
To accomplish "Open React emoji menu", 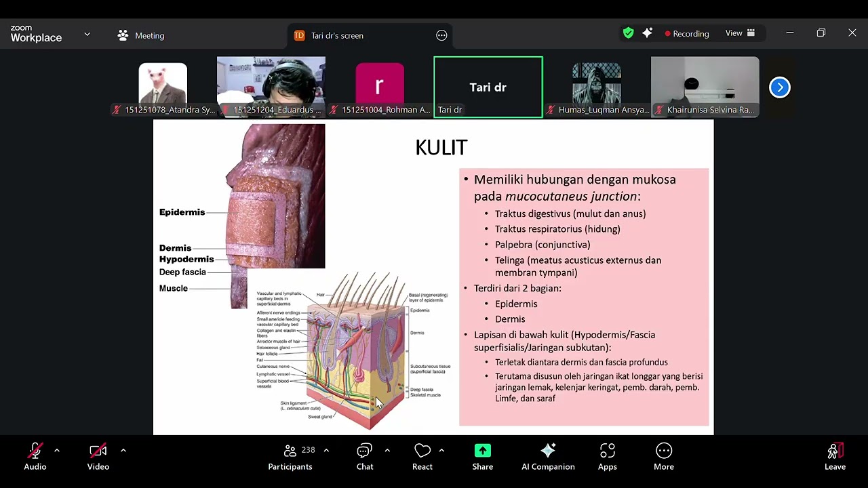I will pos(422,457).
